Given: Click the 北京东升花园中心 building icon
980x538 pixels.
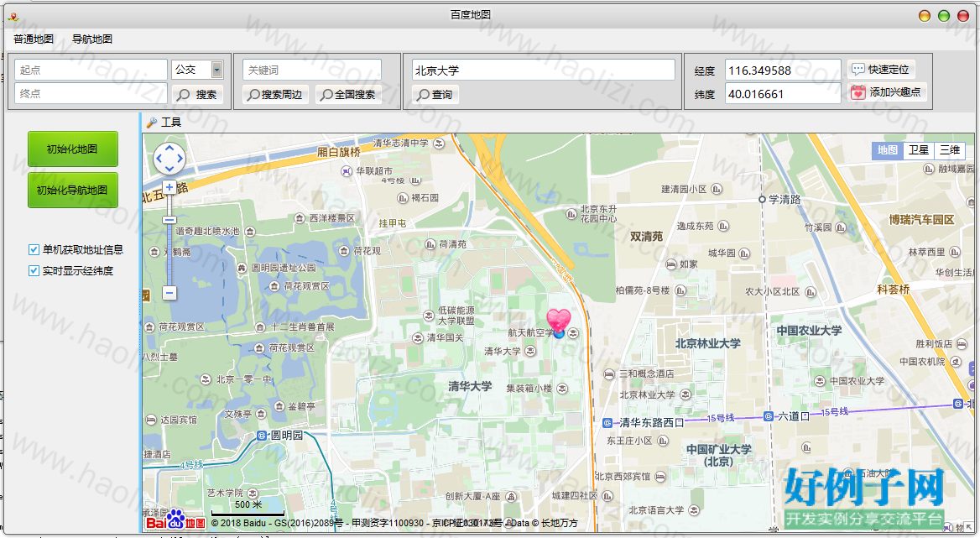Looking at the screenshot, I should click(571, 214).
